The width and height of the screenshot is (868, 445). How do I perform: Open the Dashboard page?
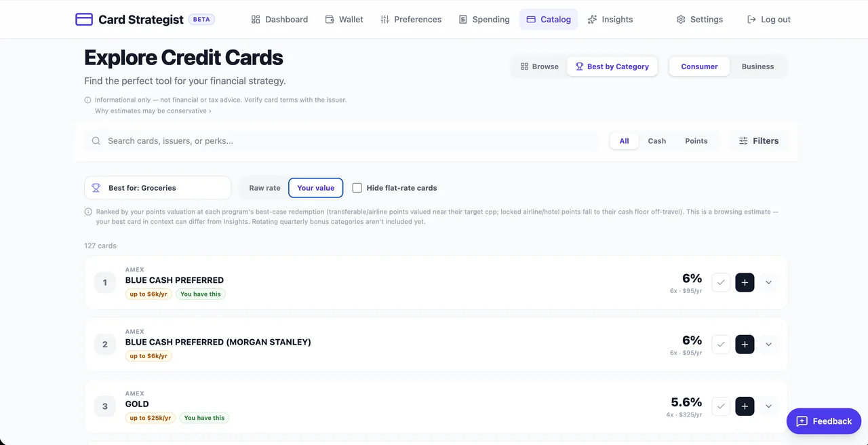(x=279, y=19)
